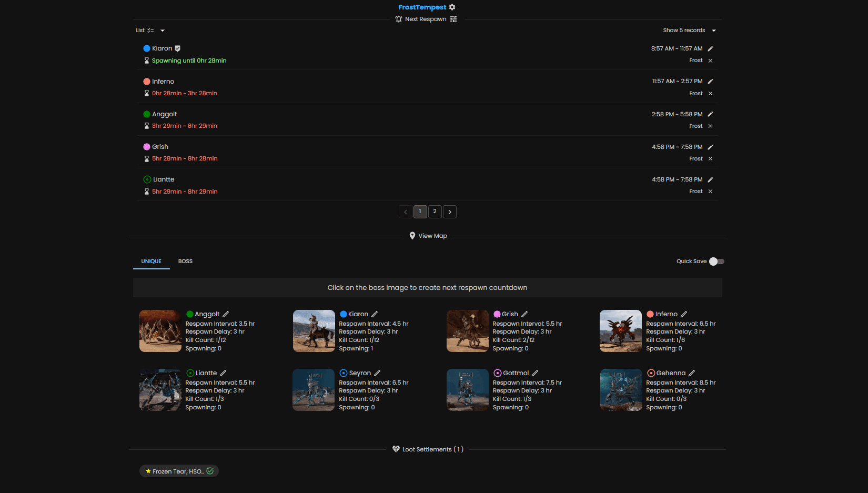The image size is (868, 493).
Task: Delete the Kiaron respawn record
Action: [710, 61]
